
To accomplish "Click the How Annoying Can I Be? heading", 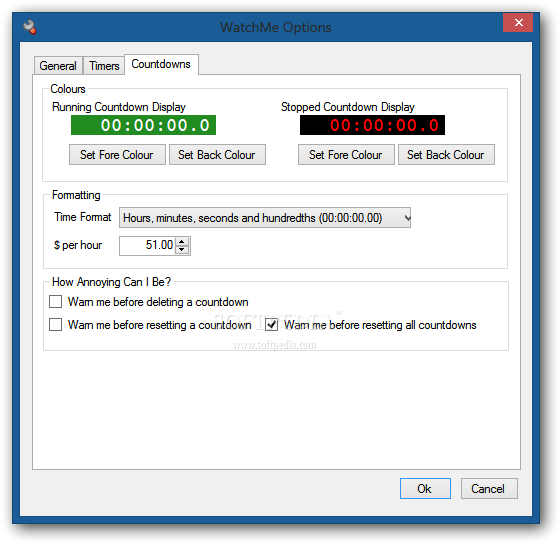I will click(111, 282).
